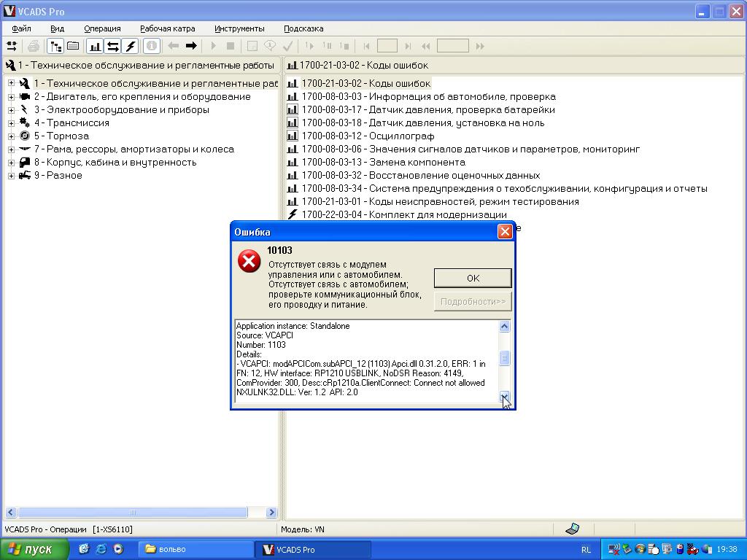Select 1700-08-03-06 Значения сигналов датчиков

[x=471, y=149]
